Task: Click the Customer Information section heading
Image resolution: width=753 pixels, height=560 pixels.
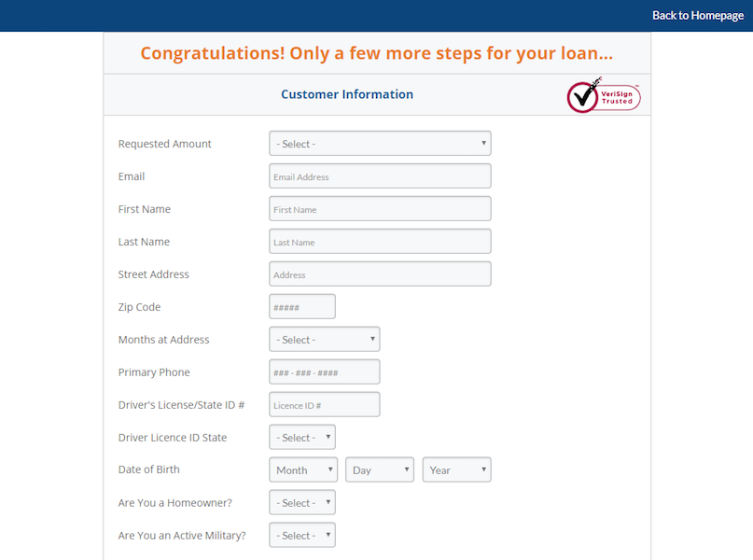Action: tap(347, 94)
